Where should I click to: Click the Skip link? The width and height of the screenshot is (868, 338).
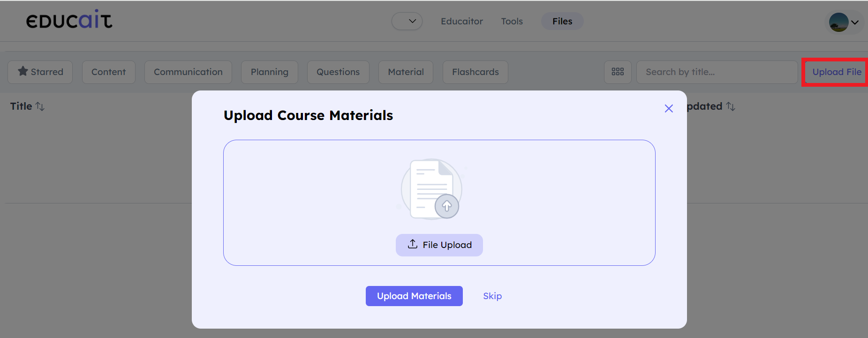pos(492,296)
